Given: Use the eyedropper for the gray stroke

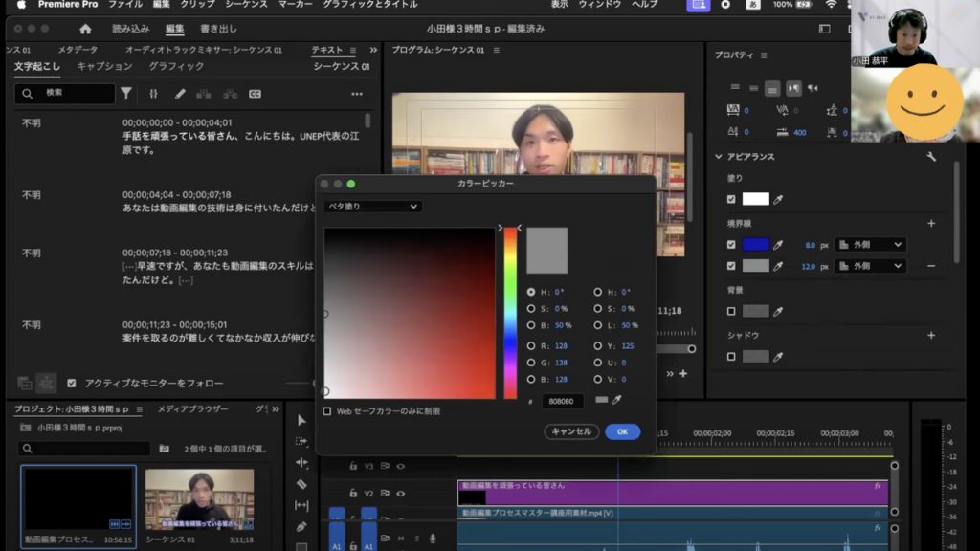Looking at the screenshot, I should [x=778, y=266].
